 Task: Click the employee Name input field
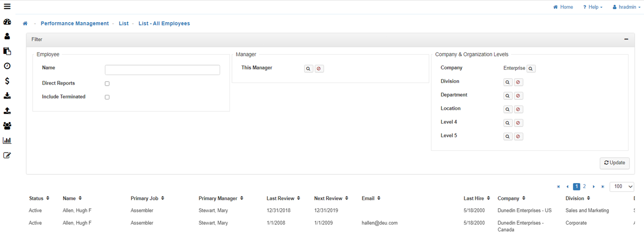(x=162, y=70)
